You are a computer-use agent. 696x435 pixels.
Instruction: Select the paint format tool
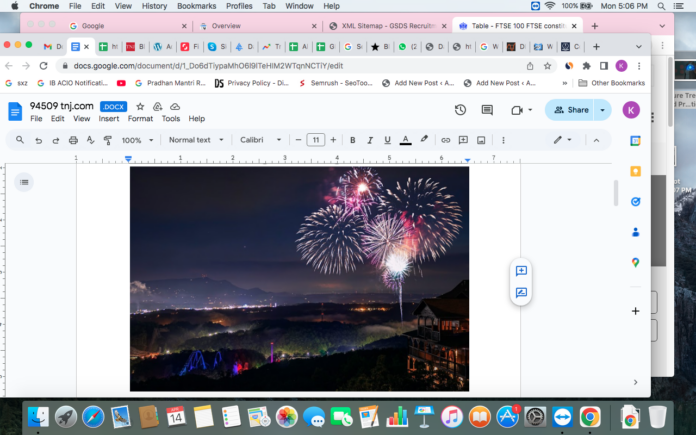click(106, 140)
